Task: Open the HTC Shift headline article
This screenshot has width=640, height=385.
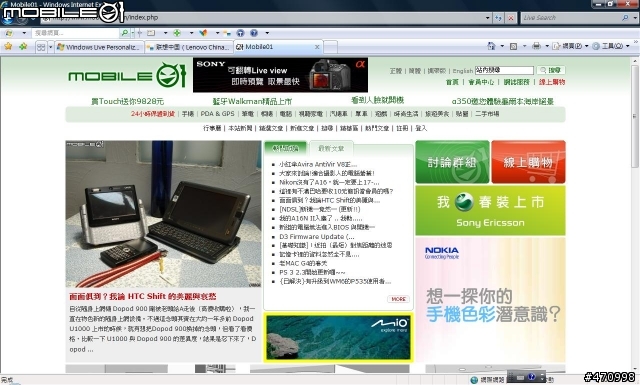Action: [x=142, y=296]
